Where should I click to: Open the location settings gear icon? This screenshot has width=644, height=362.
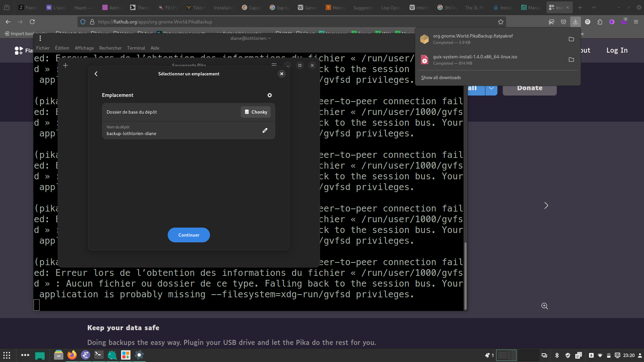tap(269, 95)
